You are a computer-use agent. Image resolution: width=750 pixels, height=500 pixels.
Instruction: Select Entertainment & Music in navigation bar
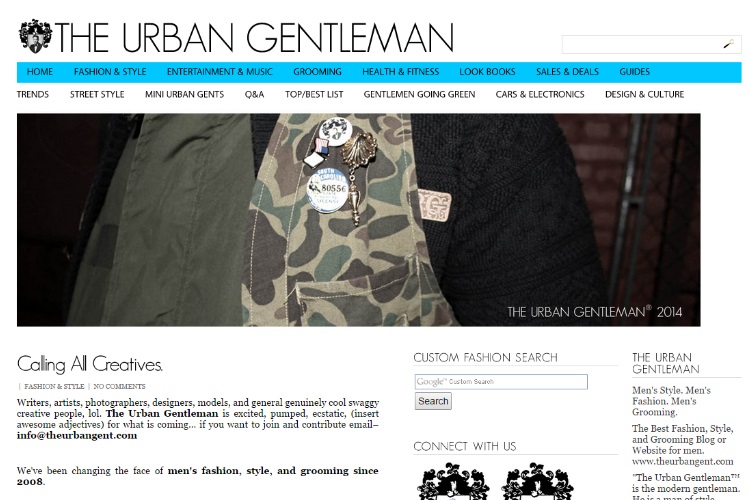point(220,72)
